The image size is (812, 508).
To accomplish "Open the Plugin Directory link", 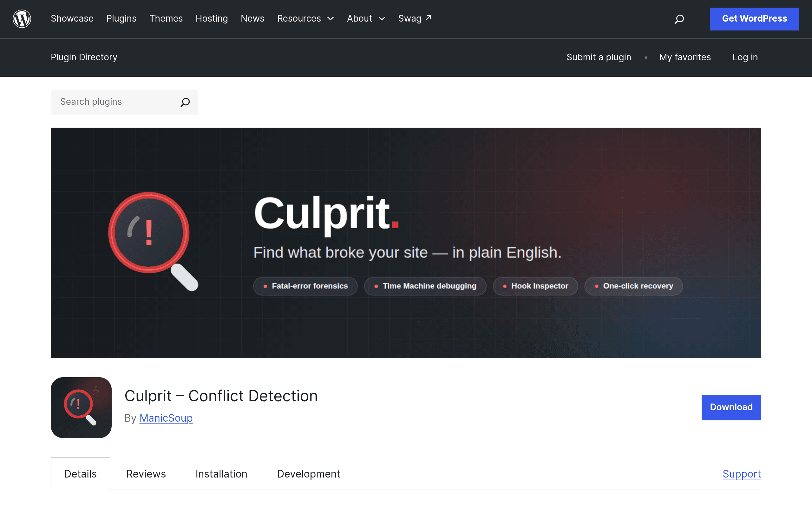I will 84,57.
